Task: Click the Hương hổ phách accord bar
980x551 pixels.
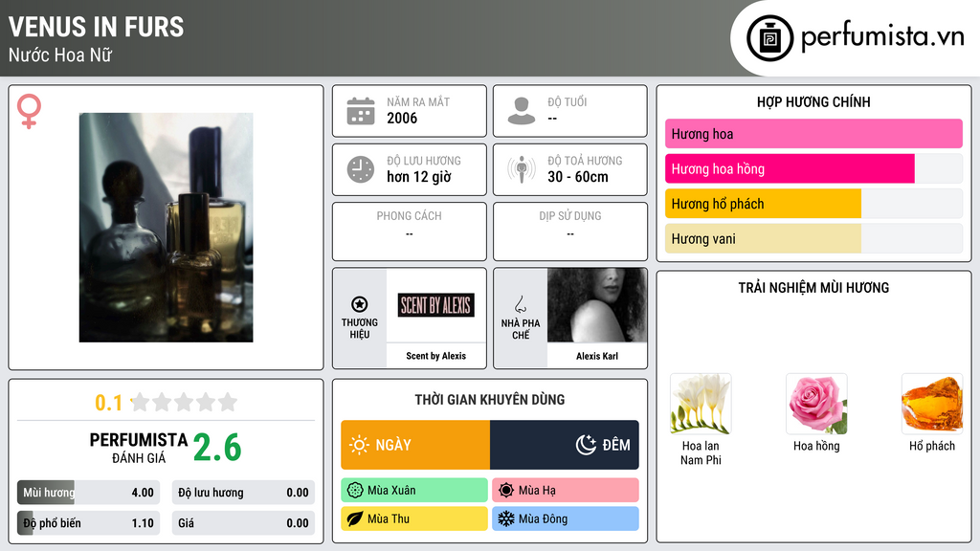Action: pos(813,204)
